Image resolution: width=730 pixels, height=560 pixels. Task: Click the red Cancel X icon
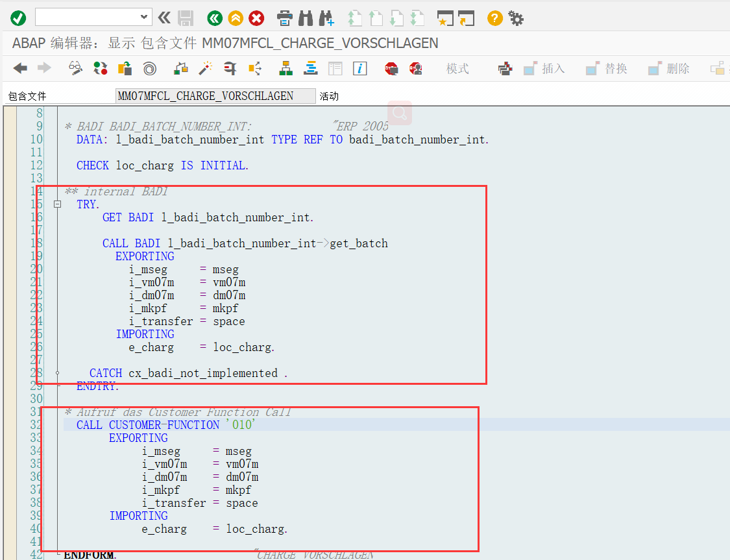click(256, 19)
